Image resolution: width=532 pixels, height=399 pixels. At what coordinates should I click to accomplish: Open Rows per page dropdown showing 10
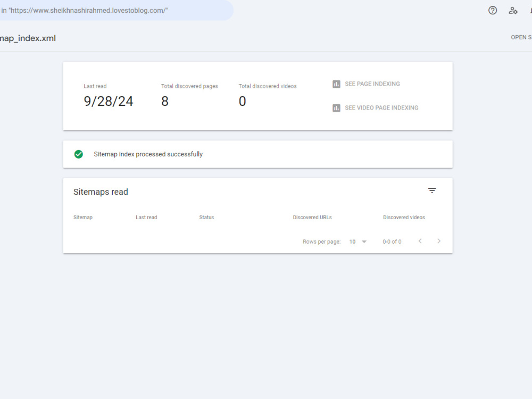click(358, 242)
